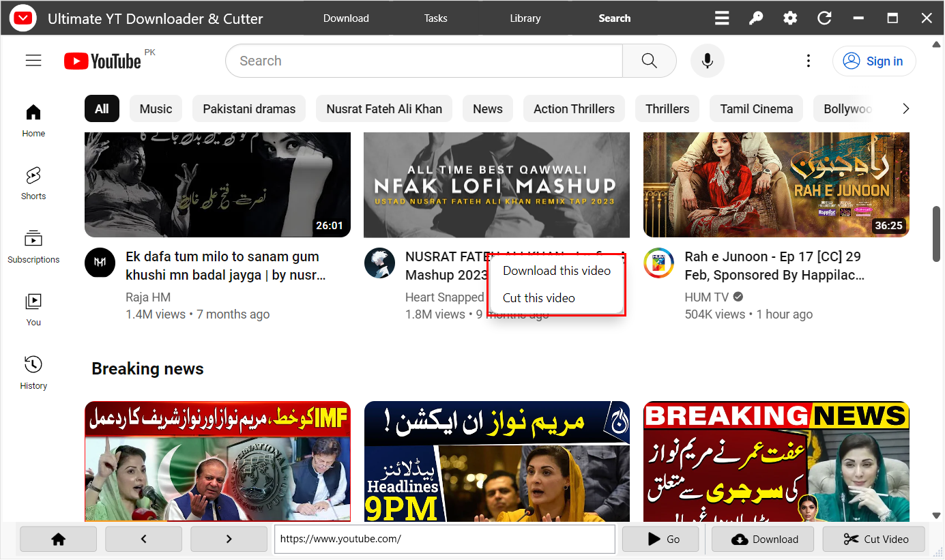Viewport: 945px width, 560px height.
Task: Open Raja HM channel link
Action: click(148, 297)
